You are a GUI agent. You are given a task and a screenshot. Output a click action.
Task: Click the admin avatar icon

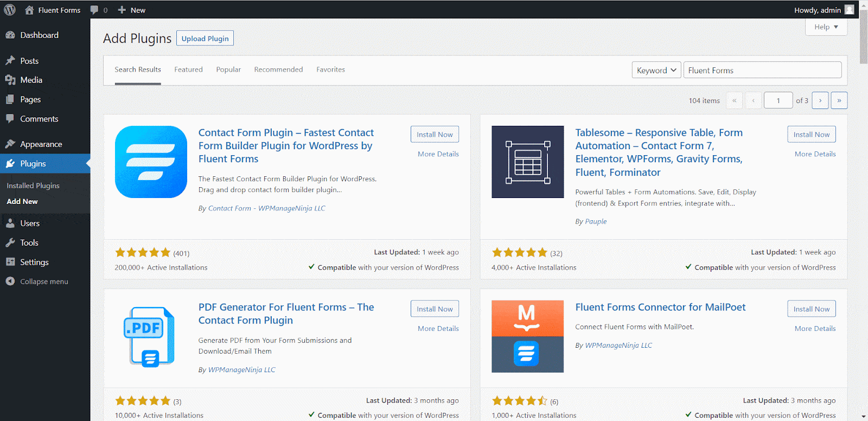850,10
